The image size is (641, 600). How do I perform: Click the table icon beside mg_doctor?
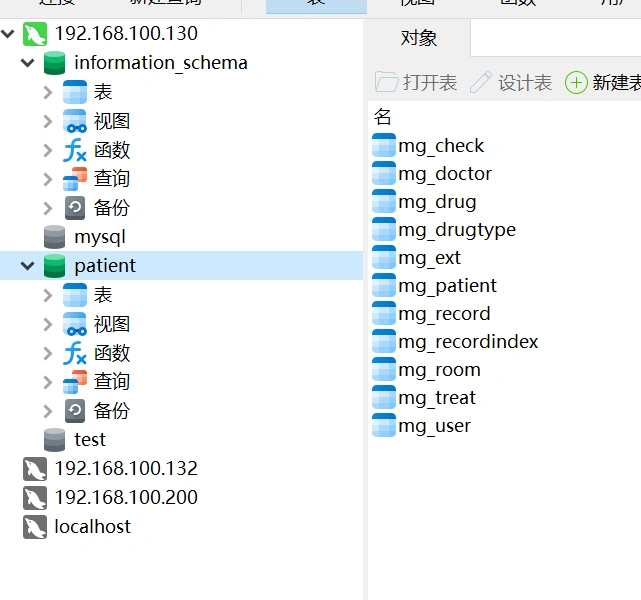(x=384, y=174)
